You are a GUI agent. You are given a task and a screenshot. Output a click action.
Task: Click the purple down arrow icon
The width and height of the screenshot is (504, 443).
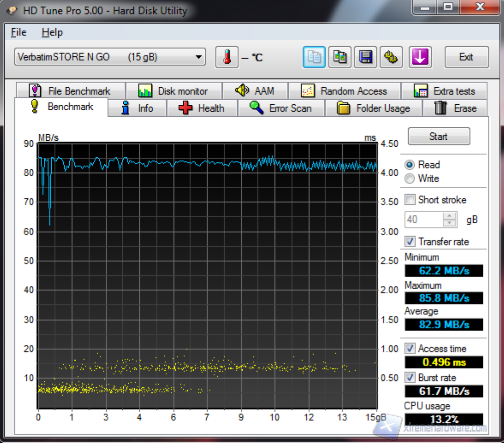(x=420, y=57)
